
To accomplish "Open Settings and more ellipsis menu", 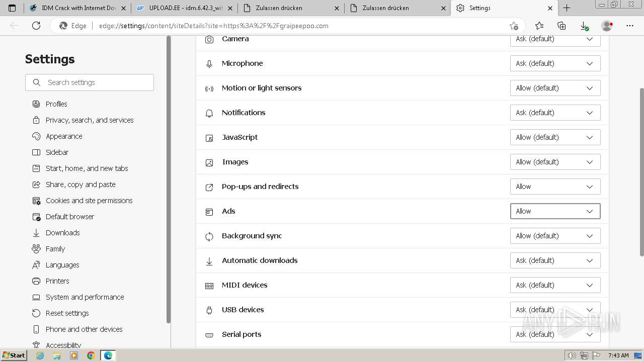I will click(x=630, y=26).
